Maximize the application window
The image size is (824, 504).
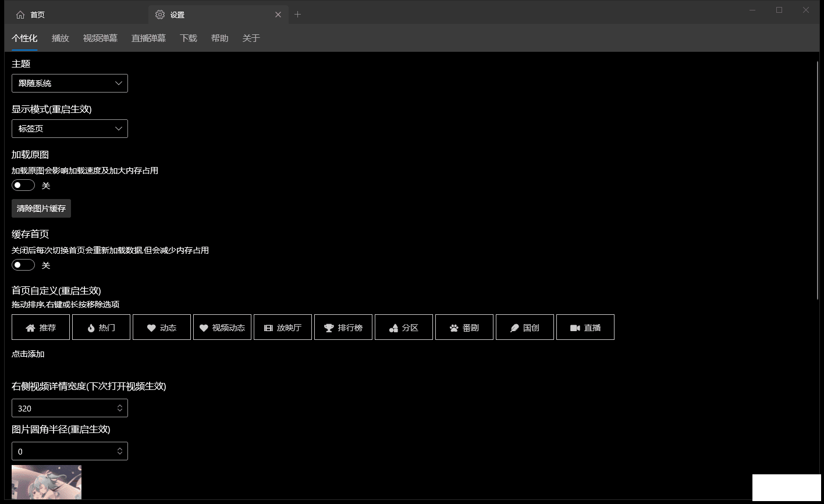(779, 10)
